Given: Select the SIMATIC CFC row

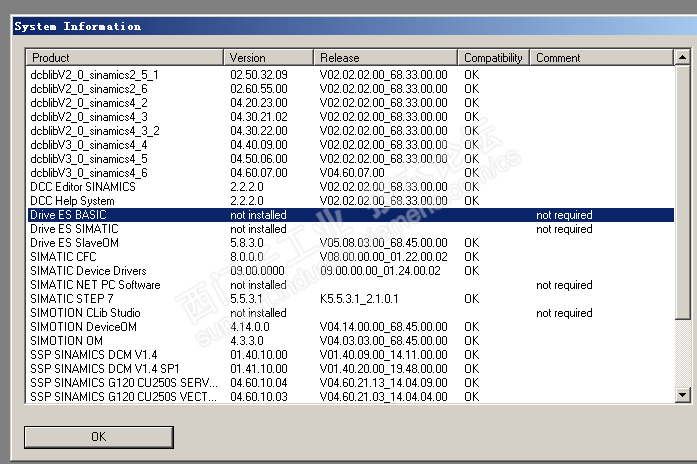Looking at the screenshot, I should click(350, 257).
